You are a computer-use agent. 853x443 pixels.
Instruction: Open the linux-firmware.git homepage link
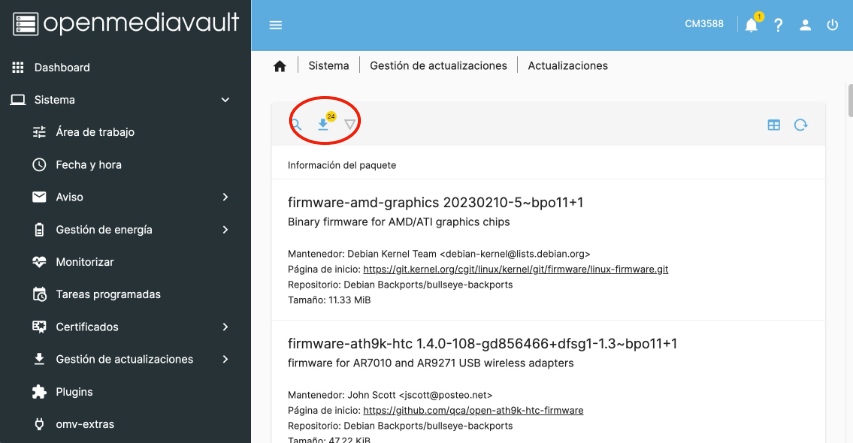(x=516, y=269)
